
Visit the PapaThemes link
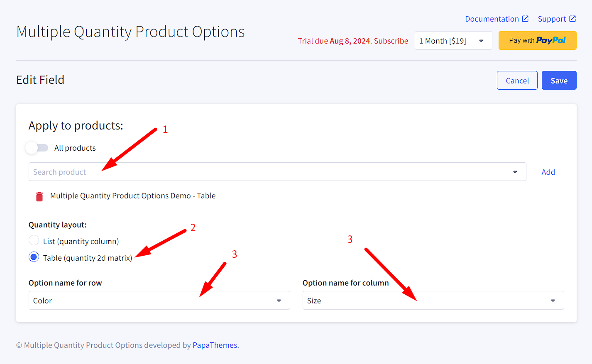tap(215, 345)
